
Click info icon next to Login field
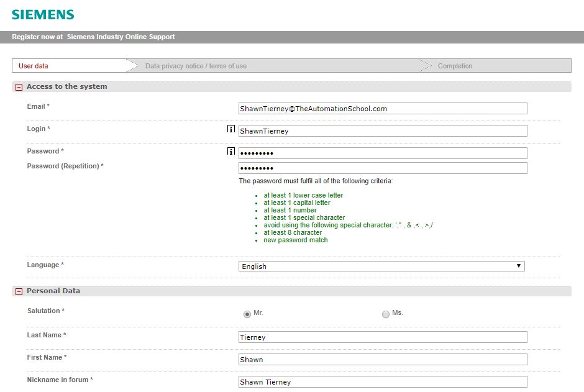[231, 130]
